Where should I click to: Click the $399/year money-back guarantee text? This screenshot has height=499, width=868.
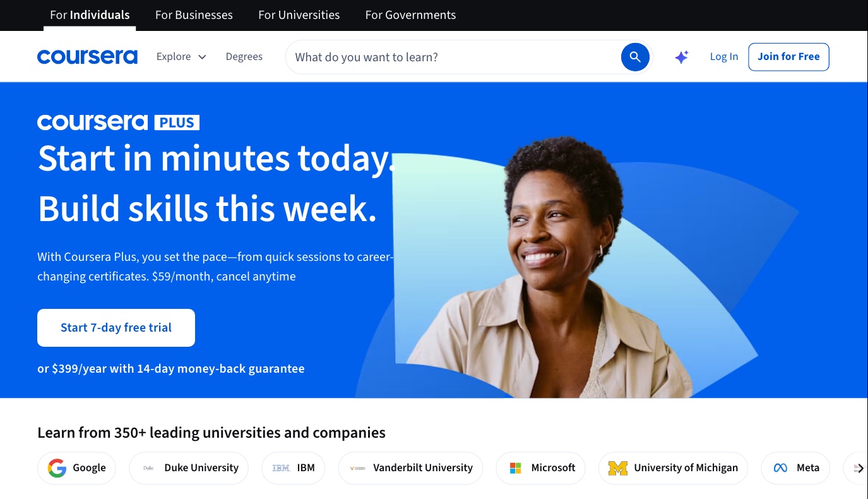(x=171, y=369)
